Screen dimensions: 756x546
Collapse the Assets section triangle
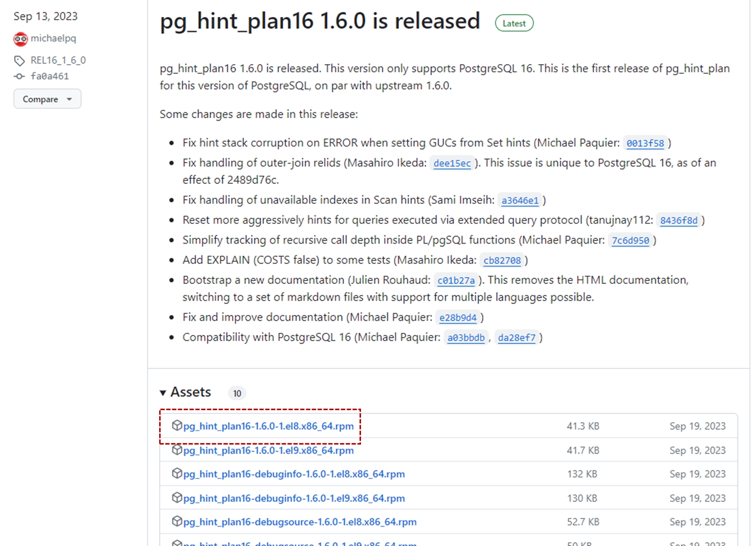[163, 393]
